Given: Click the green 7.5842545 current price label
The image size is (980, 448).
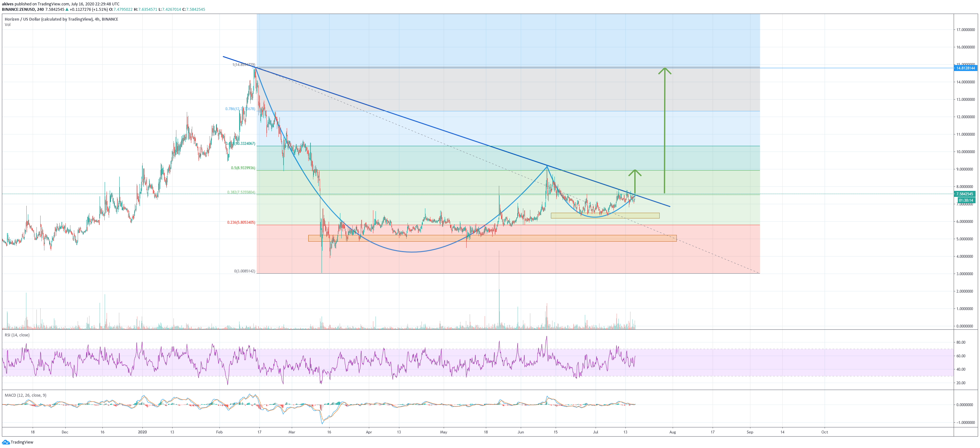Looking at the screenshot, I should 965,194.
